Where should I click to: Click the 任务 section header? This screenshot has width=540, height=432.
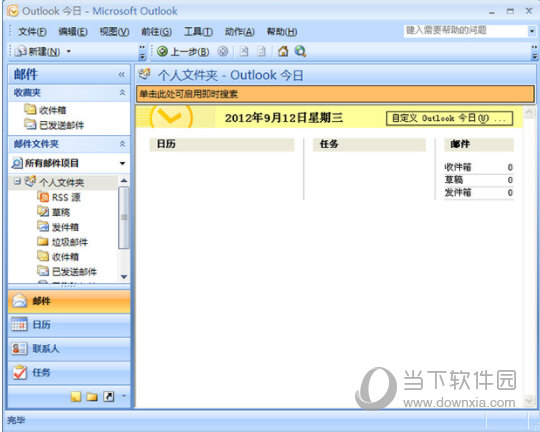pos(369,144)
